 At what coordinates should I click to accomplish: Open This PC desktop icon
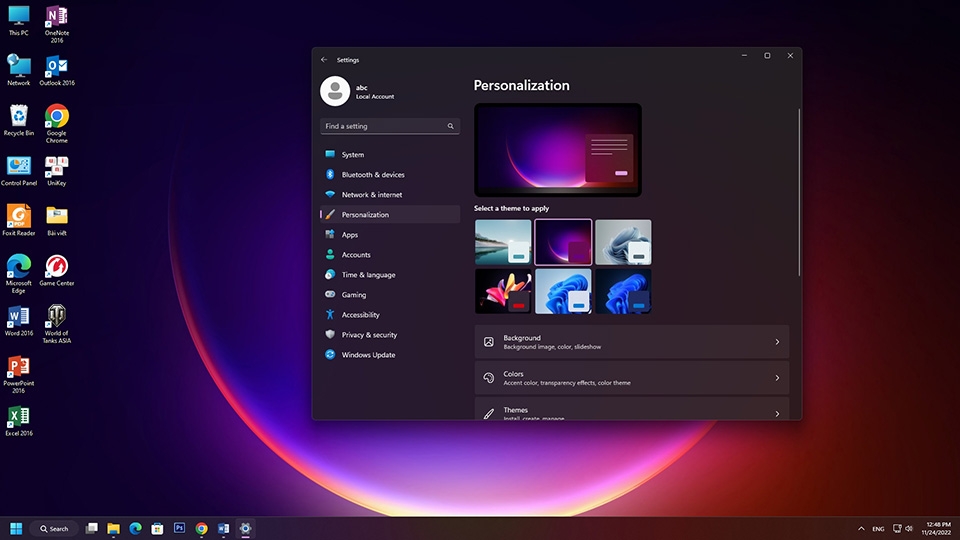tap(18, 20)
